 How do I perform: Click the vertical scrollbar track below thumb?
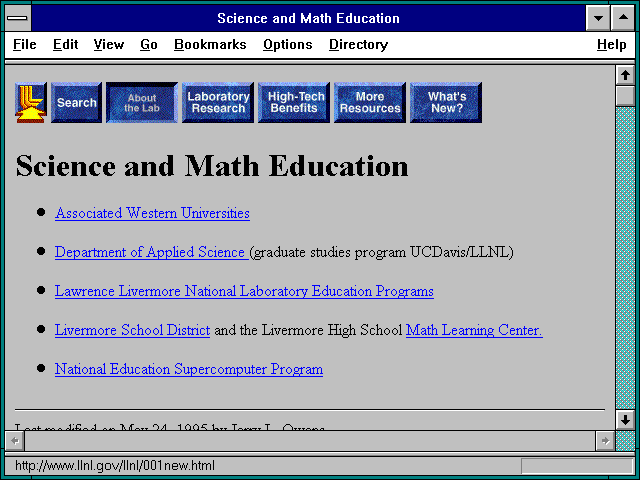click(x=625, y=258)
